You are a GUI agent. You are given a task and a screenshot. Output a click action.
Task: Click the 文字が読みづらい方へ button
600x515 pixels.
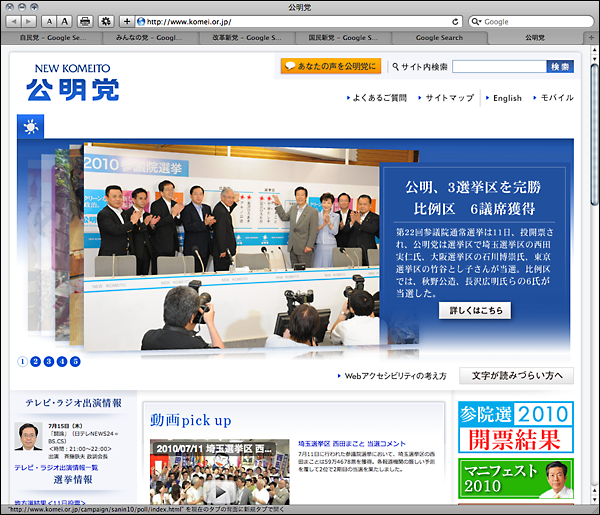tap(516, 376)
